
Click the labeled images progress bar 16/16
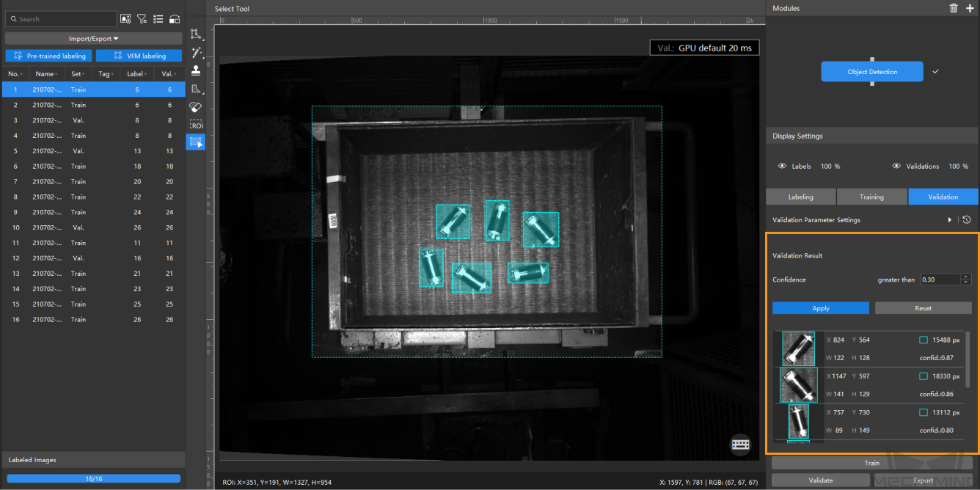coord(93,478)
